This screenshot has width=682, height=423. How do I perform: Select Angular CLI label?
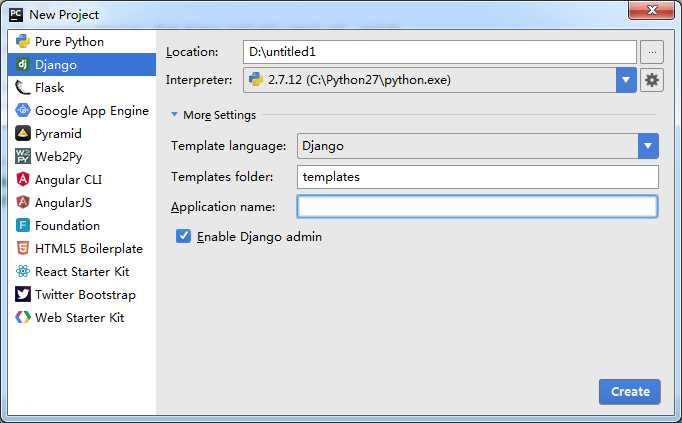(69, 180)
